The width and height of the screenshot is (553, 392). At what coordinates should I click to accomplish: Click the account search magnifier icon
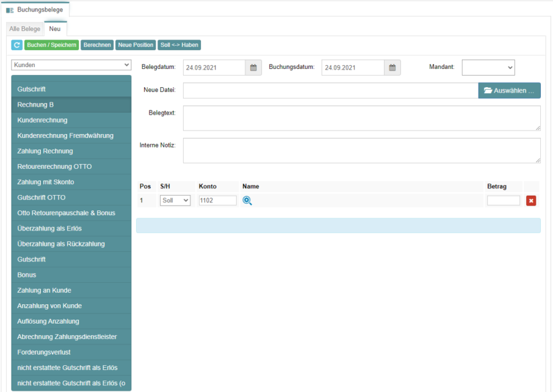pyautogui.click(x=247, y=200)
